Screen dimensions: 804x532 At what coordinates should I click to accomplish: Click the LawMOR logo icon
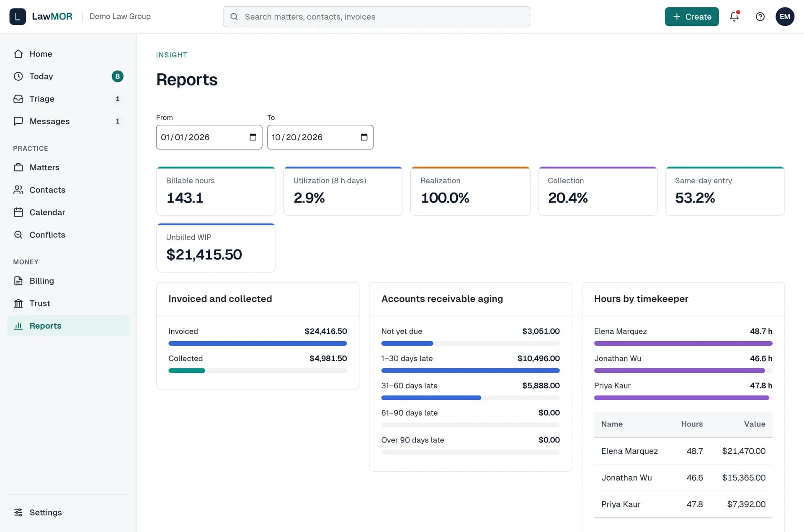18,16
